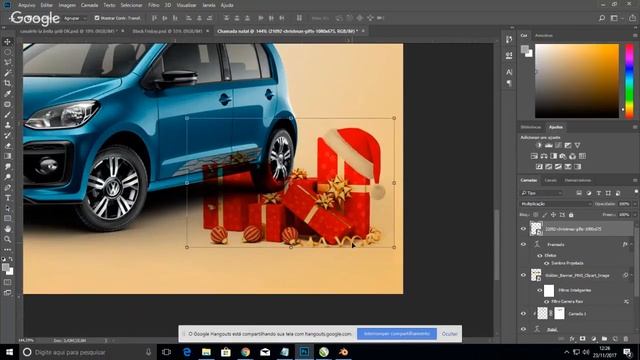Select the Brush tool

coord(7,115)
